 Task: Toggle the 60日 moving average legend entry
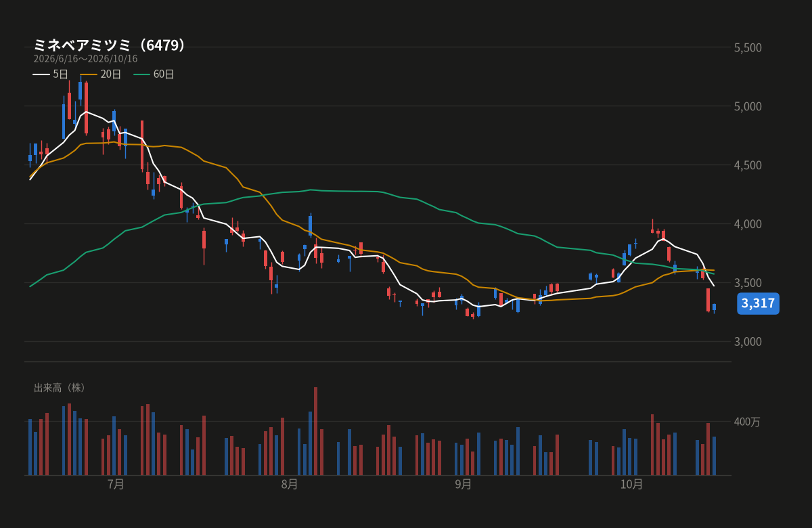pos(154,74)
